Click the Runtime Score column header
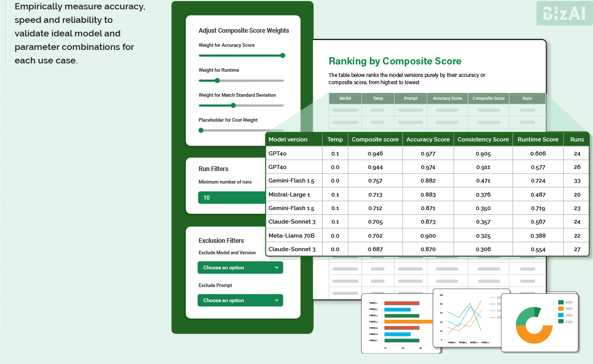Viewport: 593px width, 364px height. coord(538,139)
